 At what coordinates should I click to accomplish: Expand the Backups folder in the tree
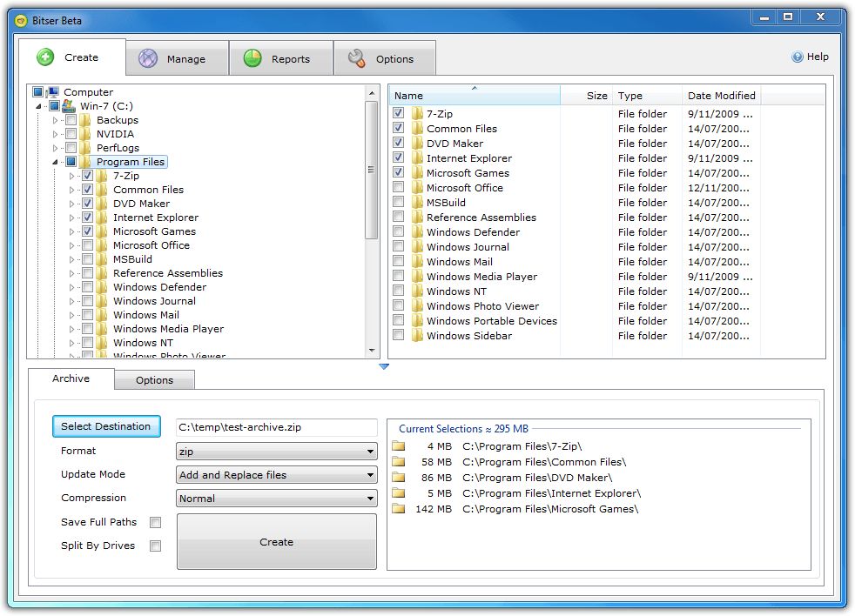click(x=54, y=120)
